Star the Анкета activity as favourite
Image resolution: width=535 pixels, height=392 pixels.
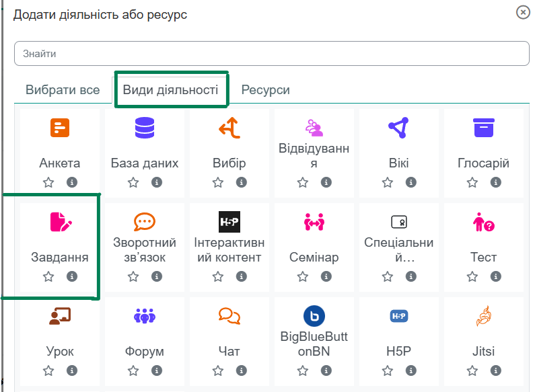(48, 182)
